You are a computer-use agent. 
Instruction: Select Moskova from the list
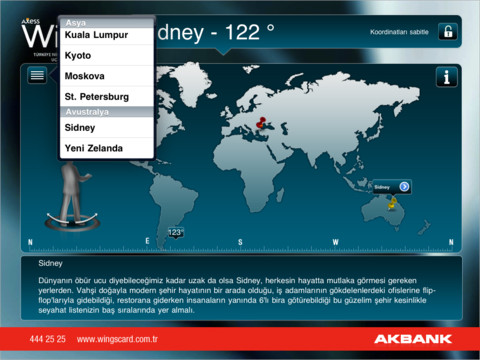[107, 76]
